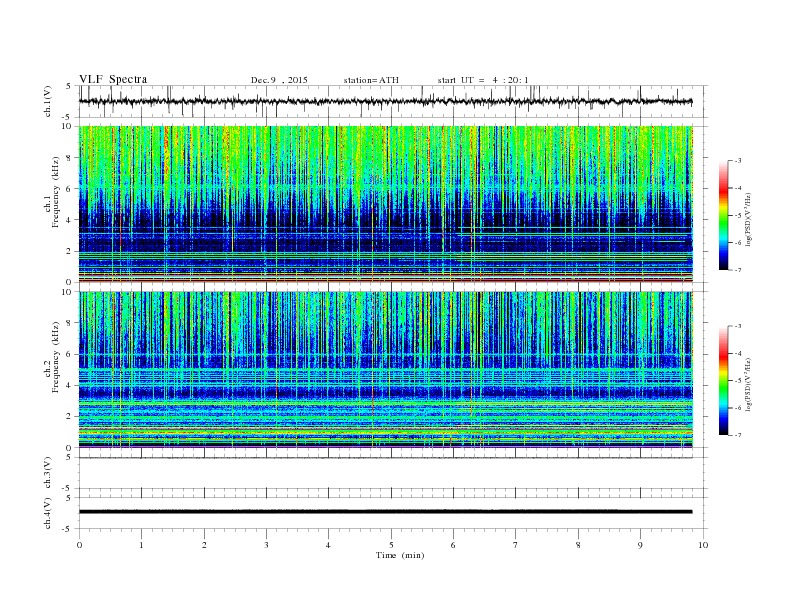Click the ch.2 spectrogram frequency tick "4"
Viewport: 792px width, 612px height.
[x=69, y=385]
